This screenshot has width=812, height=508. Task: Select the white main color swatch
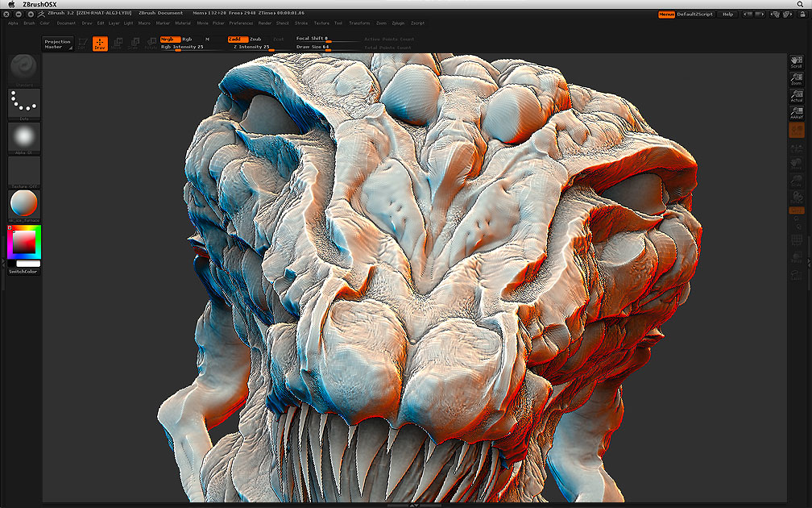click(28, 264)
